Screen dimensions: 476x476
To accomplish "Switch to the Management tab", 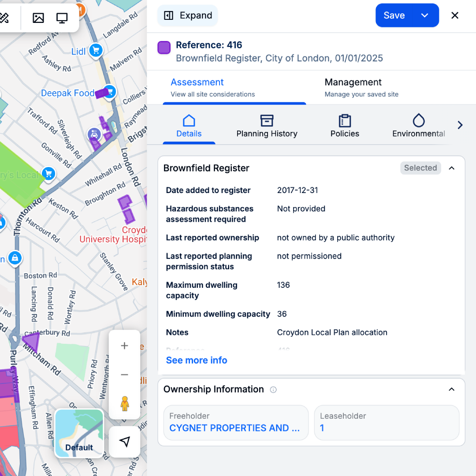I will (361, 88).
